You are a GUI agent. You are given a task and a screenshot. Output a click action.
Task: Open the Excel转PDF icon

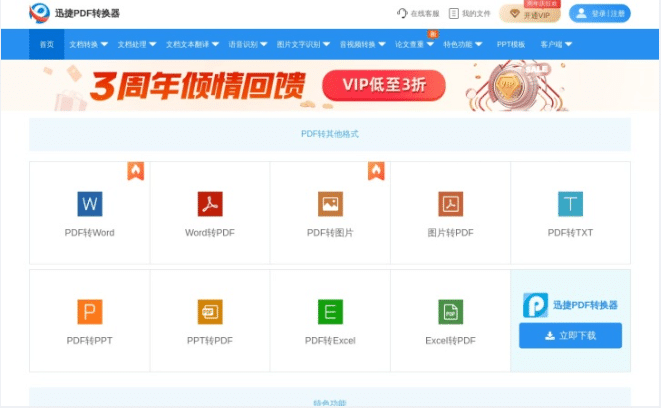(451, 312)
